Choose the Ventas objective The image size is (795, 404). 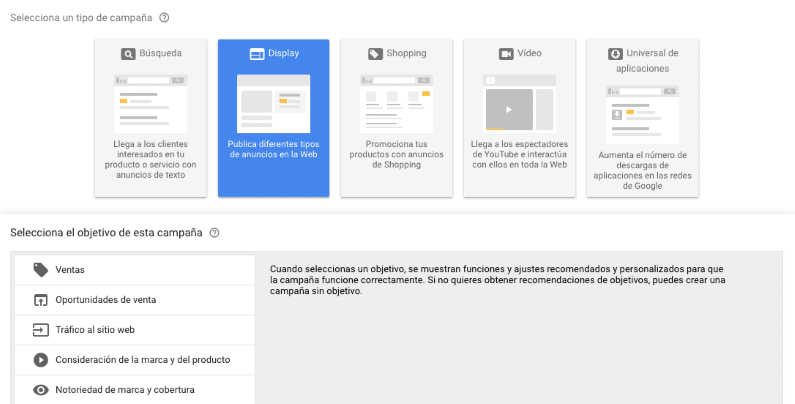tap(135, 270)
